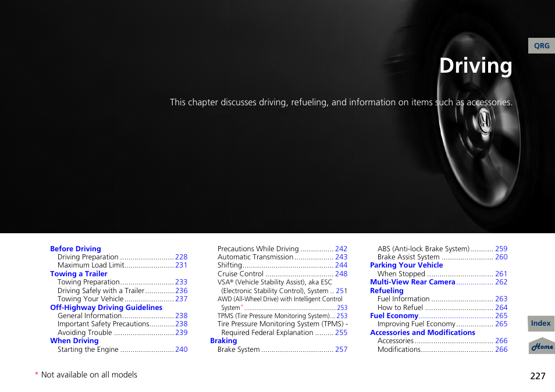This screenshot has width=555, height=392.
Task: Jump to page 260 Brake Assist System
Action: click(501, 257)
